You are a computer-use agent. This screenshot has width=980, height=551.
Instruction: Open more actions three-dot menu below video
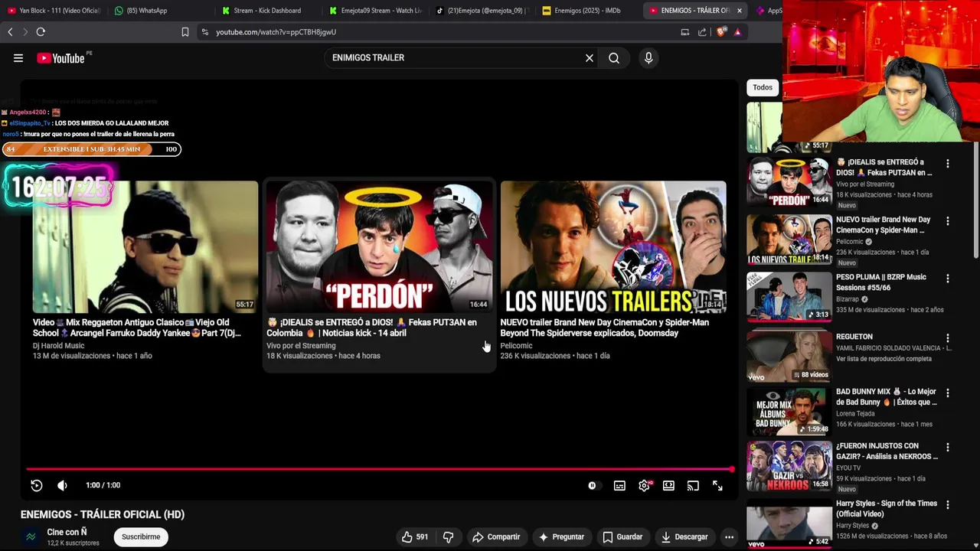pos(729,537)
